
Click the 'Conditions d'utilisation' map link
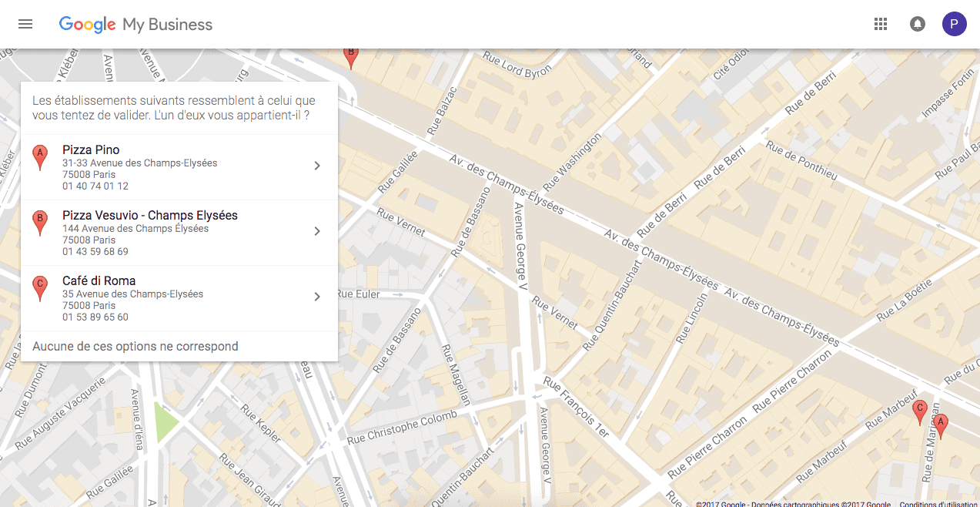point(938,504)
